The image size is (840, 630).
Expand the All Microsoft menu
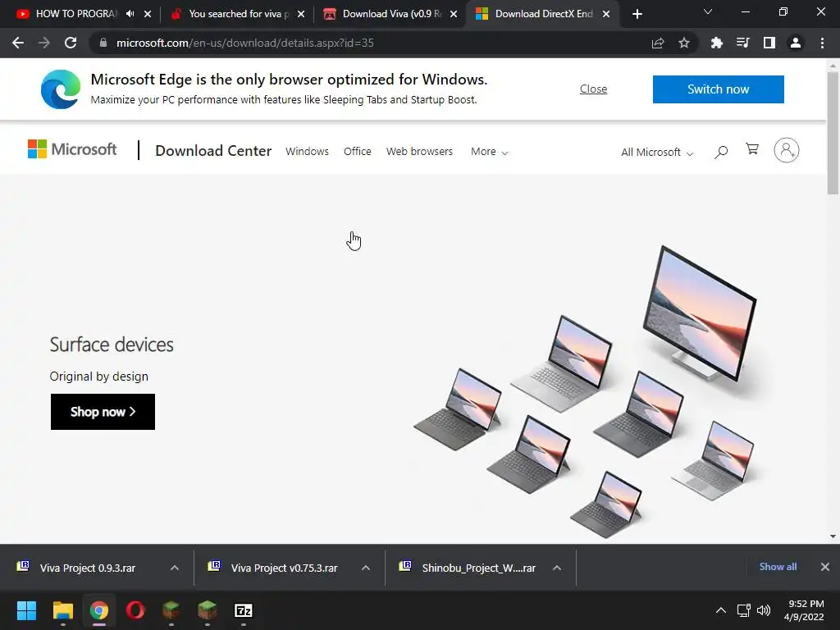click(657, 152)
